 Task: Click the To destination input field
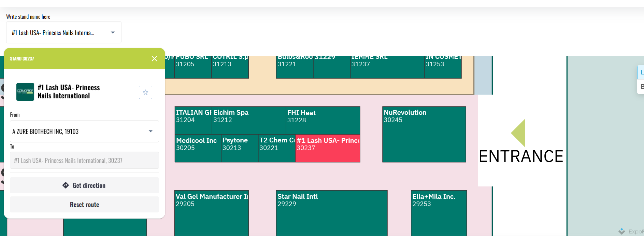click(x=84, y=161)
